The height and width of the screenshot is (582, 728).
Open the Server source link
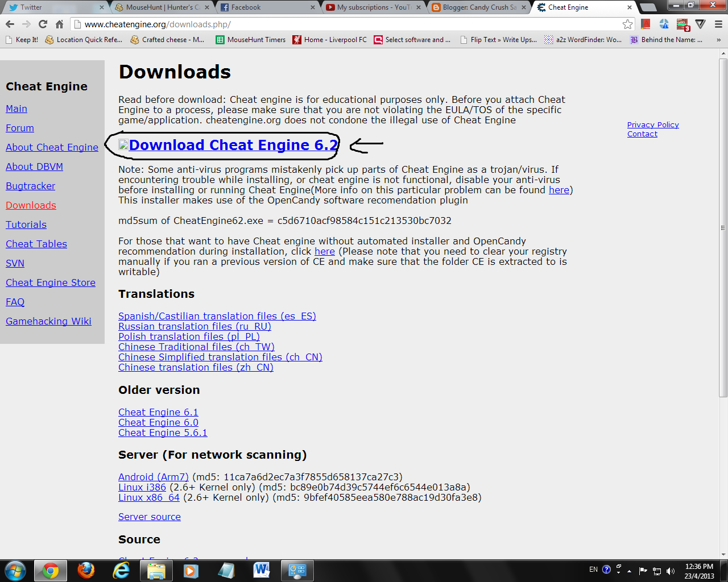tap(150, 517)
